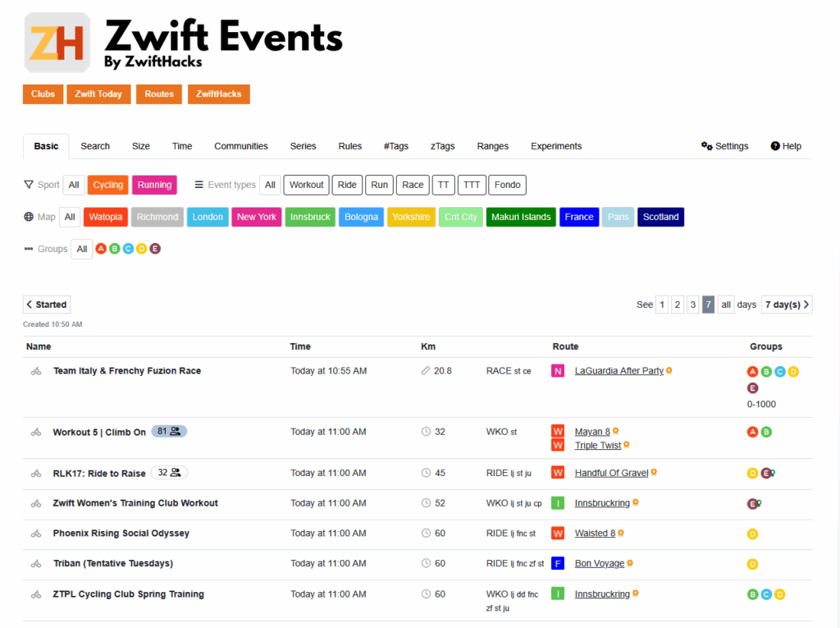The width and height of the screenshot is (840, 628).
Task: Switch to the Ranges tab
Action: tap(493, 146)
